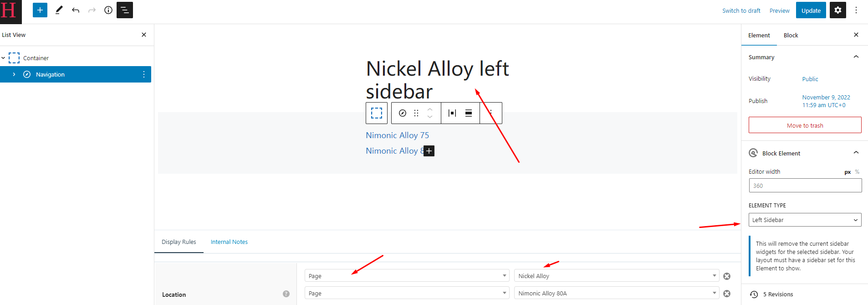The width and height of the screenshot is (868, 305).
Task: Select the Tools pencil icon
Action: (x=59, y=10)
